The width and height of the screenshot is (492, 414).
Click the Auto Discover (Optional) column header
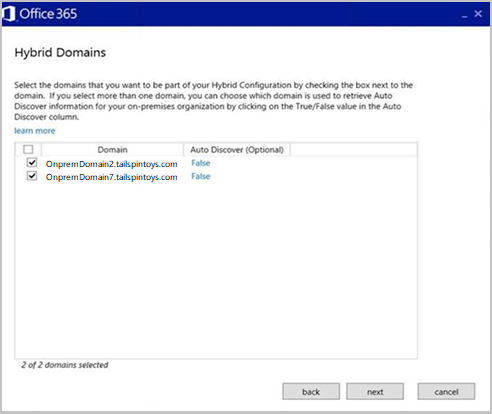[x=237, y=150]
